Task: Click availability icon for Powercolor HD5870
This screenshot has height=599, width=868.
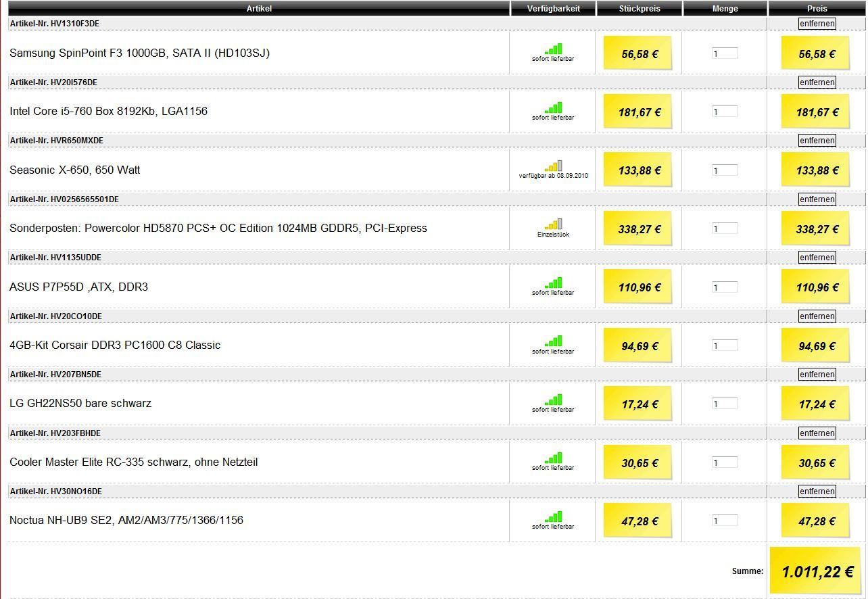Action: [x=553, y=224]
